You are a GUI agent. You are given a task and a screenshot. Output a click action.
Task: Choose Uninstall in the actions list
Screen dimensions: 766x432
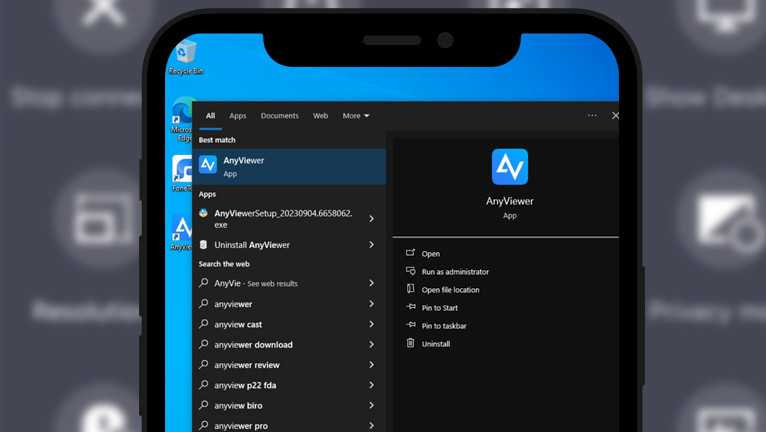[436, 344]
